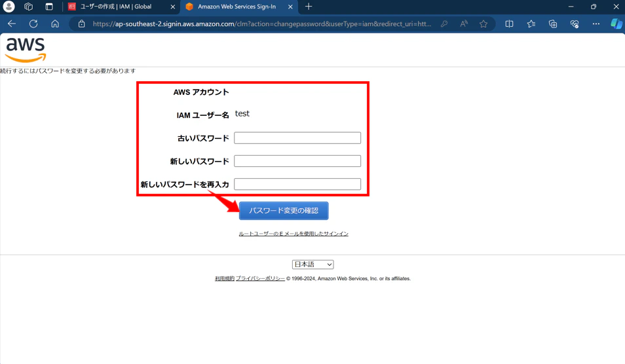625x364 pixels.
Task: Refresh the page with reload icon
Action: 33,24
